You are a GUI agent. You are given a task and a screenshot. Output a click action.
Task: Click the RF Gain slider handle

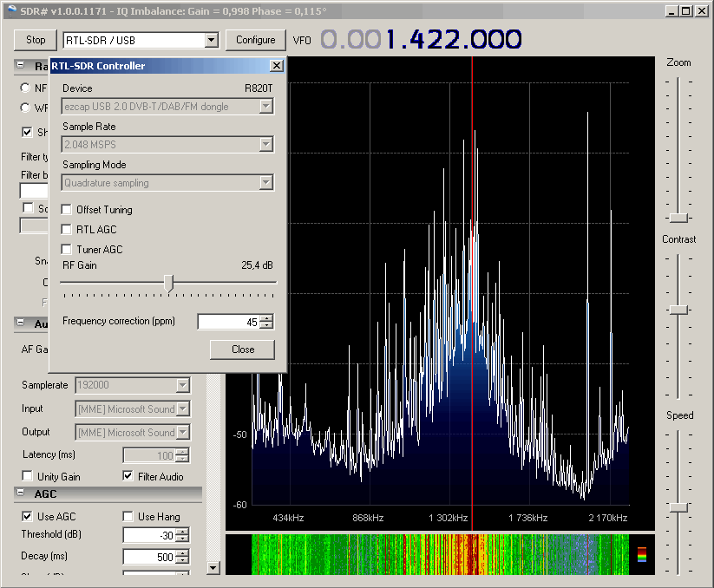pos(168,282)
